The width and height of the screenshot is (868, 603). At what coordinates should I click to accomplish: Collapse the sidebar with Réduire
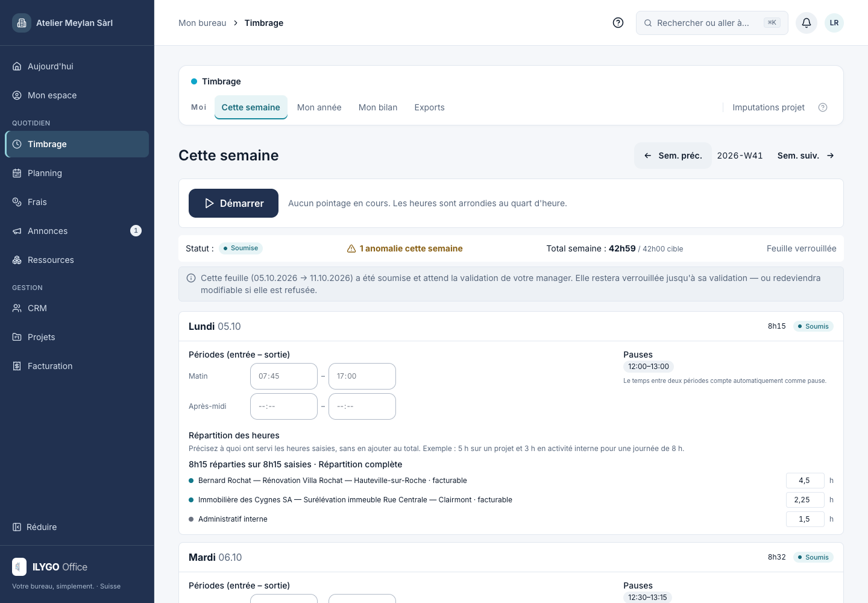click(x=35, y=527)
